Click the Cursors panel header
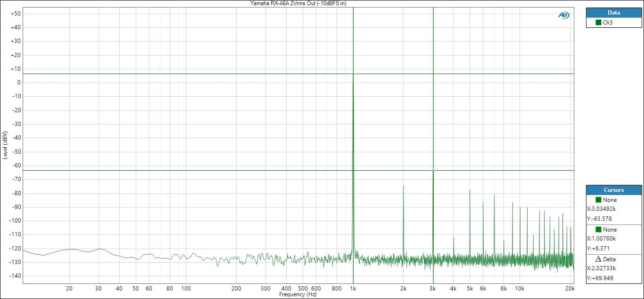This screenshot has width=644, height=299. pos(614,190)
